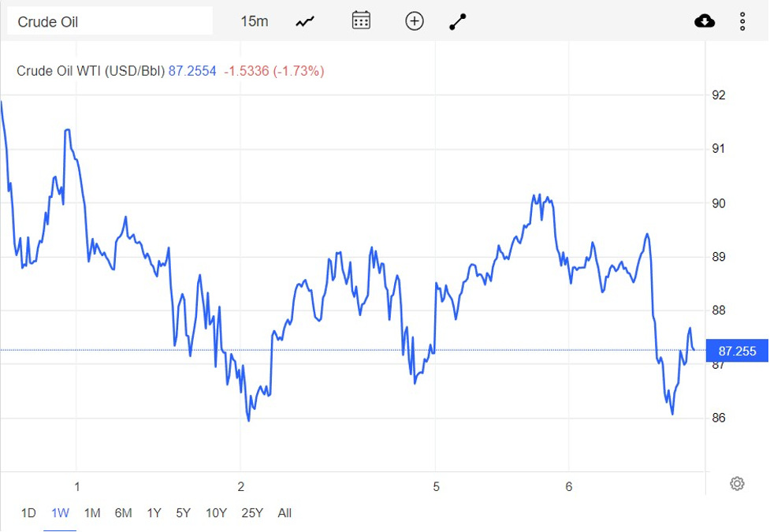Select the 1W time range
The width and height of the screenshot is (770, 532).
(60, 513)
